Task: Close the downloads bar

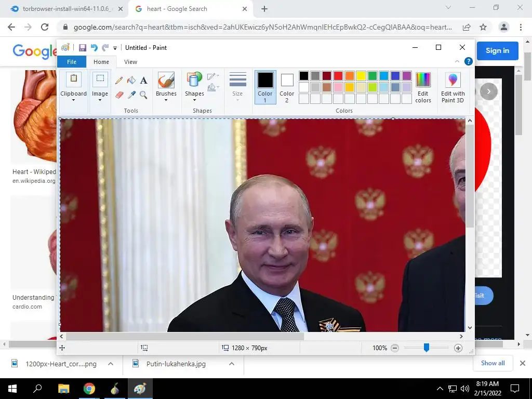Action: pyautogui.click(x=523, y=363)
